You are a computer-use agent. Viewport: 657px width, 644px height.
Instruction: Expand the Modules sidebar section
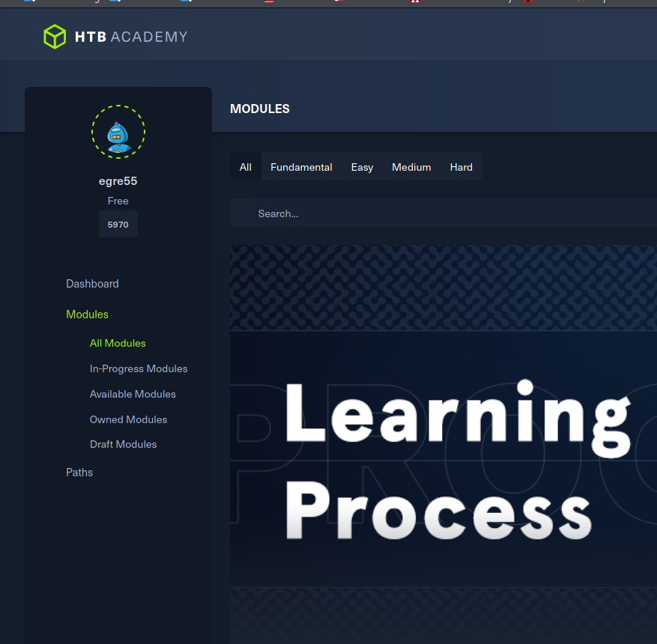click(x=87, y=314)
